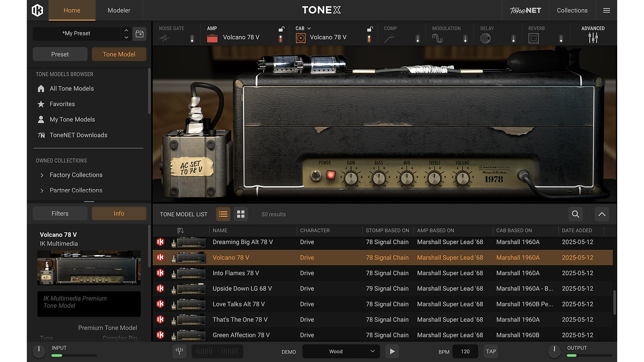
Task: Click the amp GAIN knob
Action: pos(351,178)
